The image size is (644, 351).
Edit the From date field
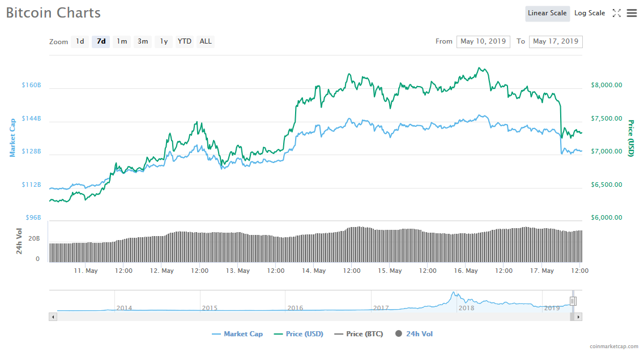click(483, 41)
